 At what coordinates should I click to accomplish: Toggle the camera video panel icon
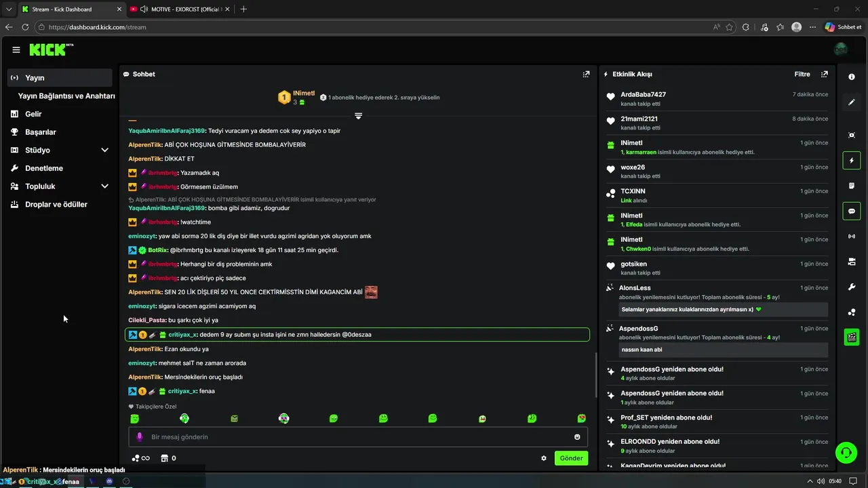tap(852, 262)
